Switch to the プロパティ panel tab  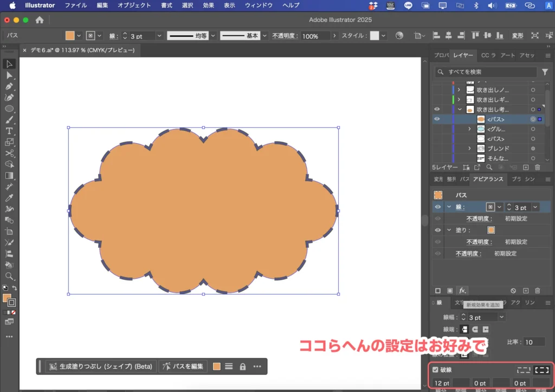441,55
